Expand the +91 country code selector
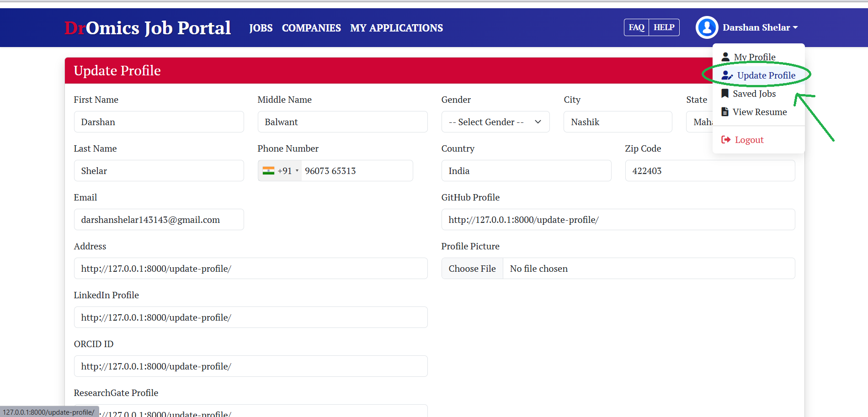The image size is (868, 417). click(x=280, y=171)
